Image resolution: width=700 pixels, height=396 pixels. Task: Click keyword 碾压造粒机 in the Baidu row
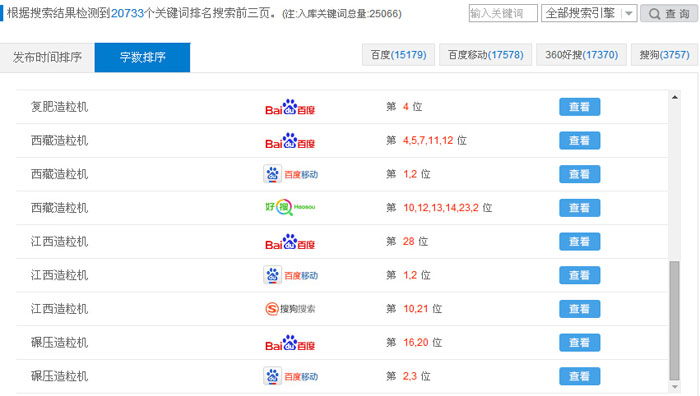tap(59, 342)
